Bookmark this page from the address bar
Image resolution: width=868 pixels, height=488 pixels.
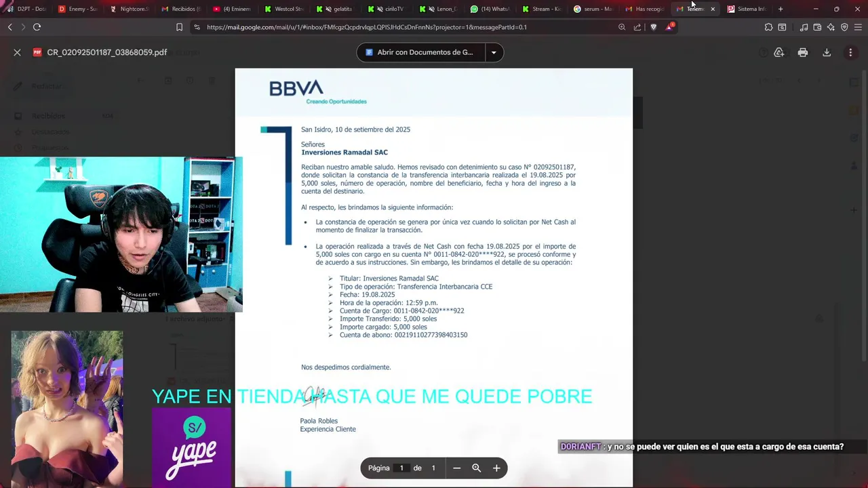click(179, 27)
